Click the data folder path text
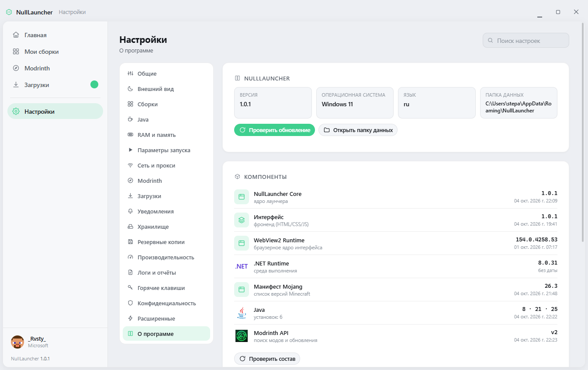 click(x=518, y=108)
